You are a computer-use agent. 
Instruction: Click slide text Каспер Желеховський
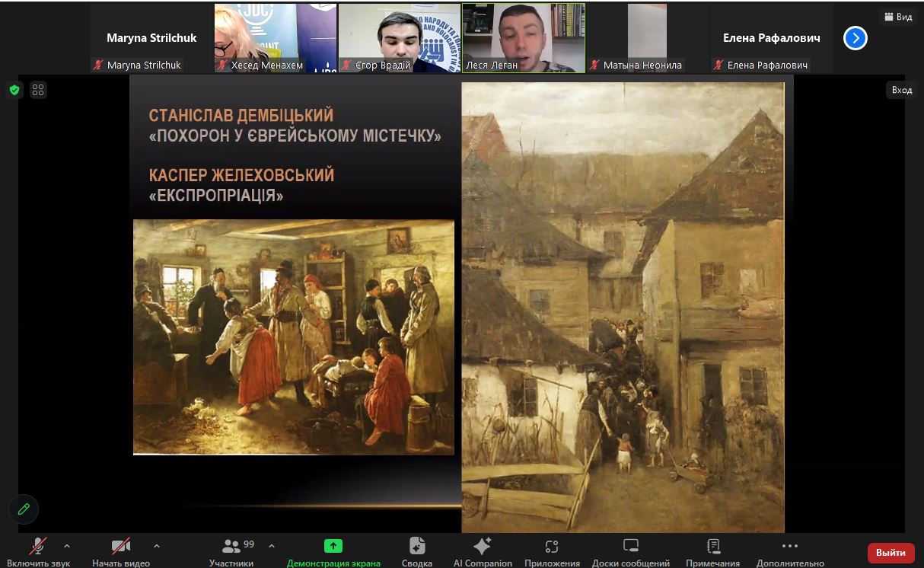tap(242, 175)
